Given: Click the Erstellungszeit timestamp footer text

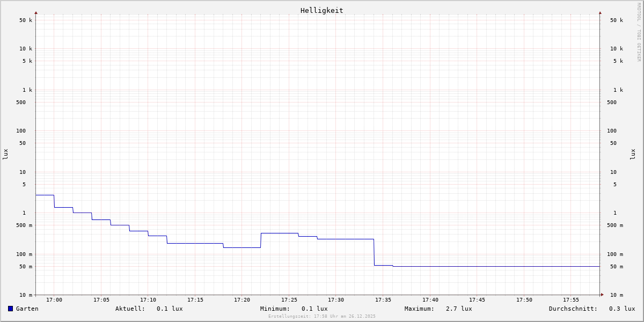Looking at the screenshot, I should coord(322,317).
